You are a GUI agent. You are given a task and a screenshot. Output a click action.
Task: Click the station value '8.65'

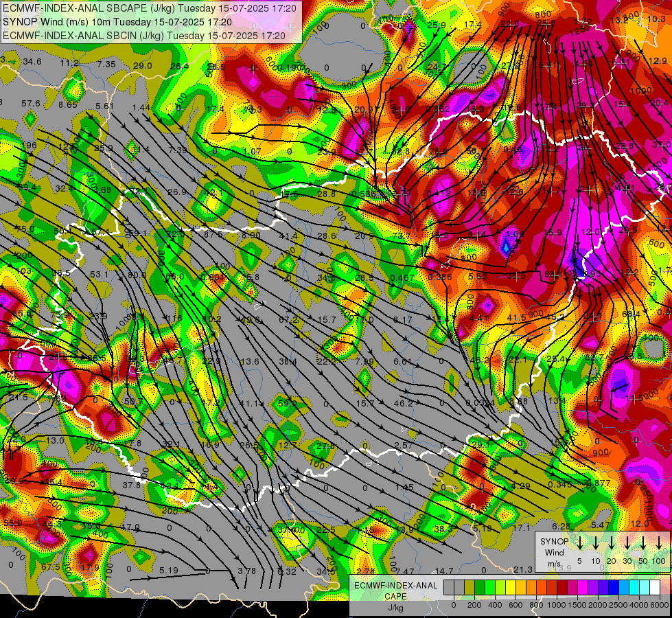click(x=68, y=104)
